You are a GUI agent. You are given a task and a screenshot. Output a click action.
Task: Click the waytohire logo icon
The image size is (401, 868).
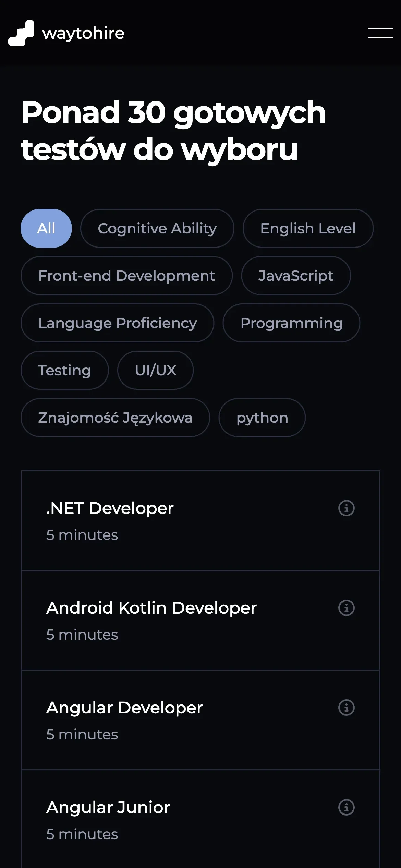(x=21, y=33)
